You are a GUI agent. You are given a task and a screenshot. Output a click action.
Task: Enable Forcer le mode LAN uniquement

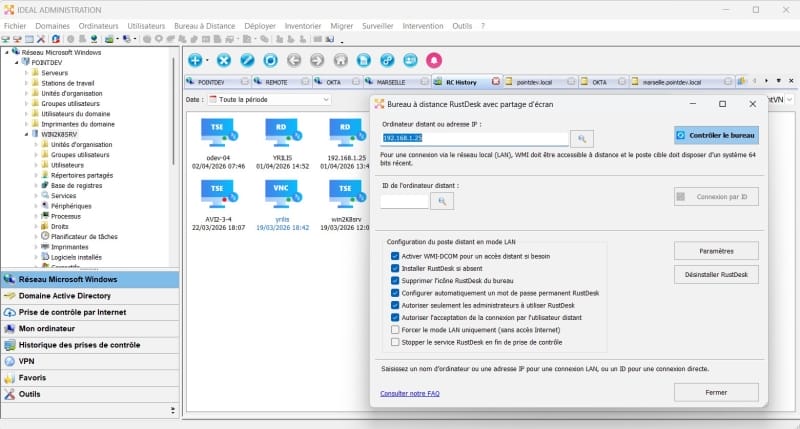(396, 329)
